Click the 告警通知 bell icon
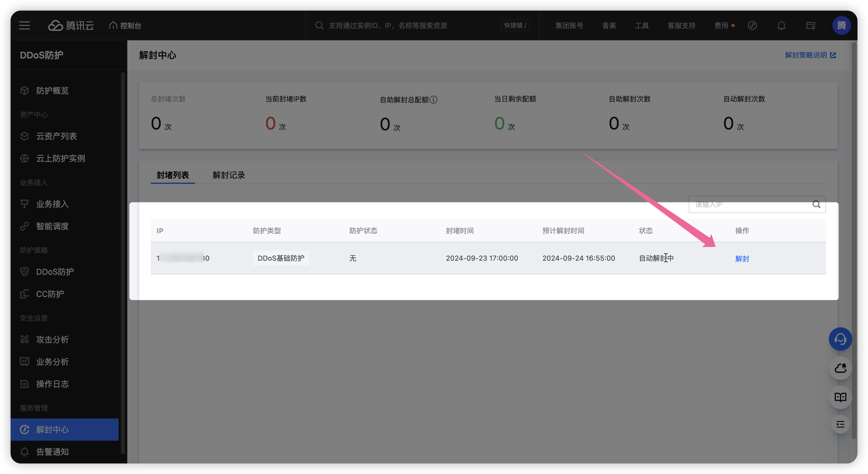The image size is (868, 474). [x=25, y=452]
